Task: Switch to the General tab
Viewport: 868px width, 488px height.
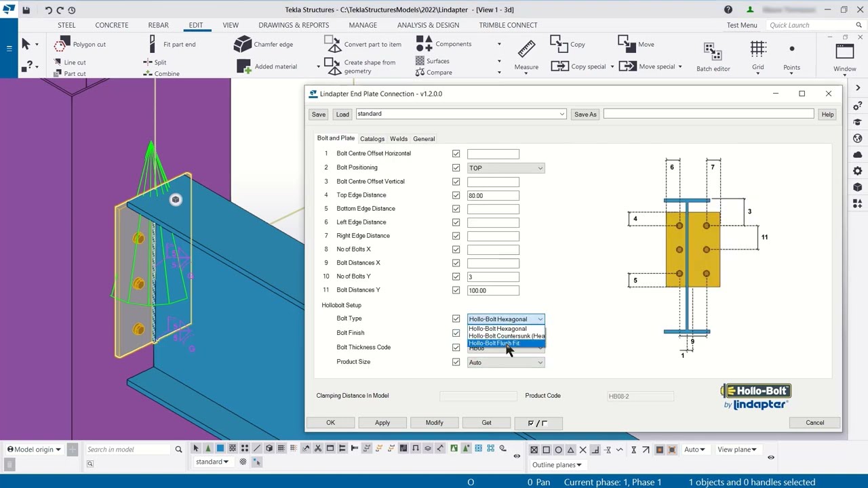Action: [424, 139]
